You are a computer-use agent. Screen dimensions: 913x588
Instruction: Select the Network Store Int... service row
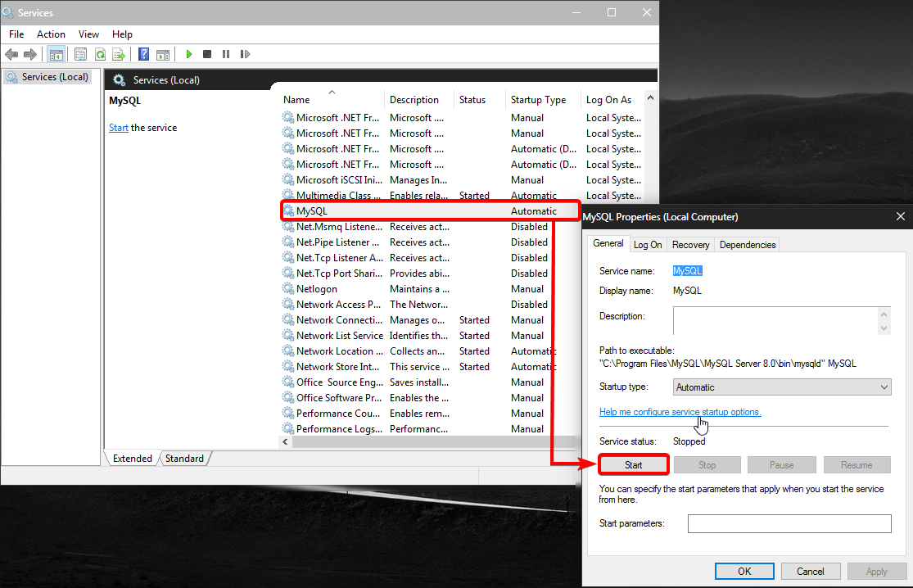[430, 367]
